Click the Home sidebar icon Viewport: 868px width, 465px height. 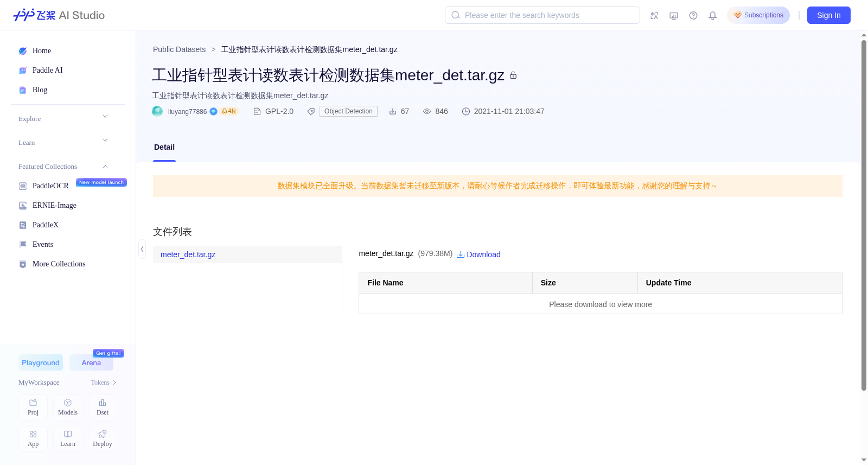(x=23, y=51)
